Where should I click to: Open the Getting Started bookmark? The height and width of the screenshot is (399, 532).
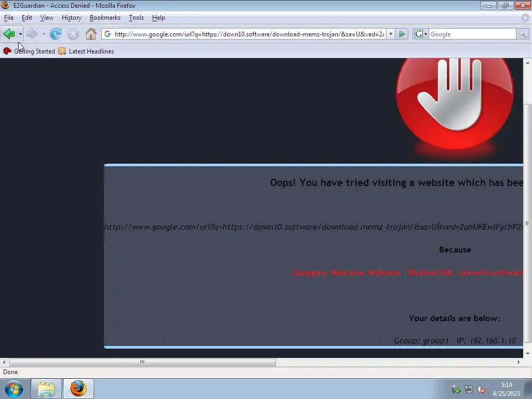click(29, 51)
